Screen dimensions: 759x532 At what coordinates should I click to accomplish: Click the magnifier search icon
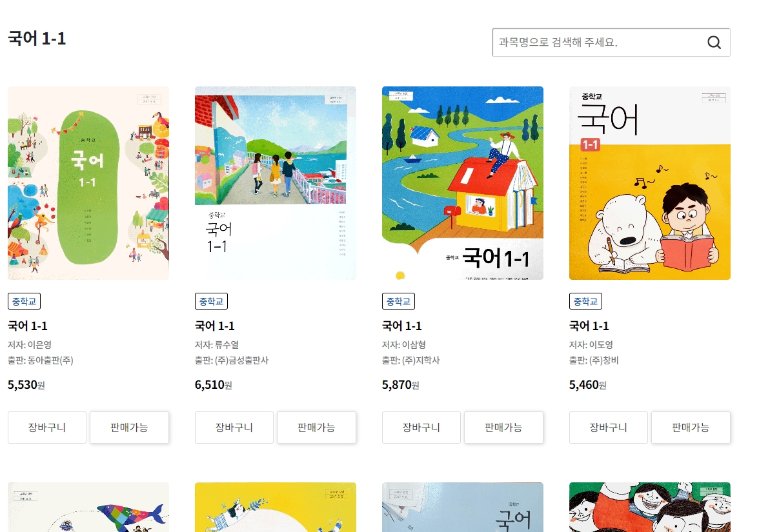click(x=714, y=43)
